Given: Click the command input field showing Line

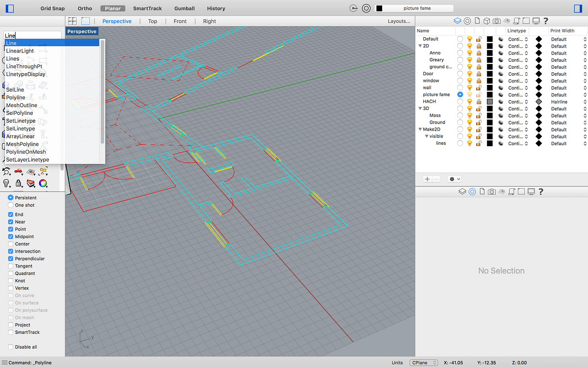Looking at the screenshot, I should point(32,35).
